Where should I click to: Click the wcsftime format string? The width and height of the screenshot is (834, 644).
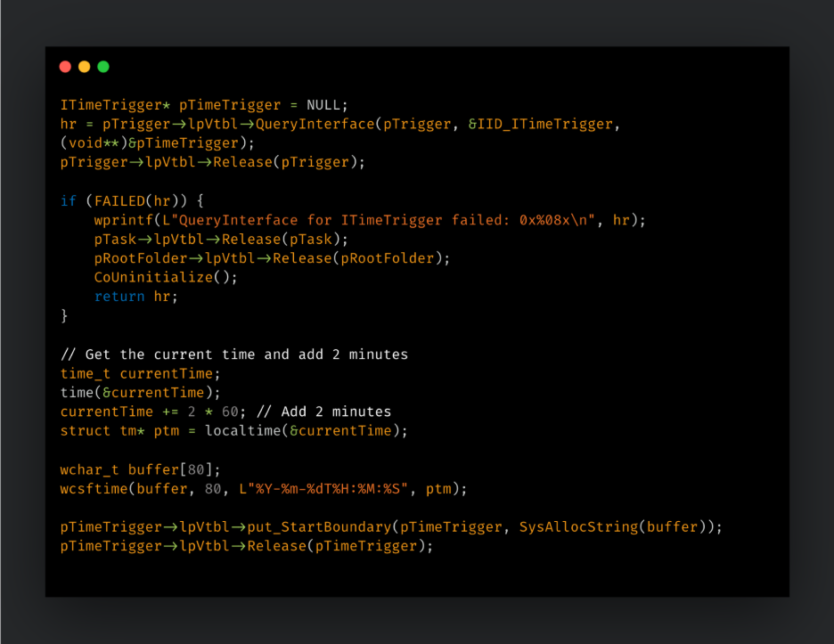[324, 489]
